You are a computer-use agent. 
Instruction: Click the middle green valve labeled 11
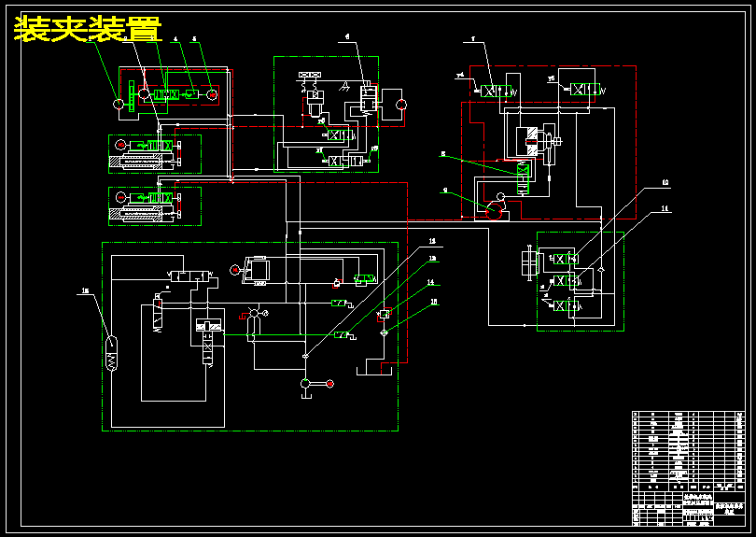pyautogui.click(x=565, y=281)
